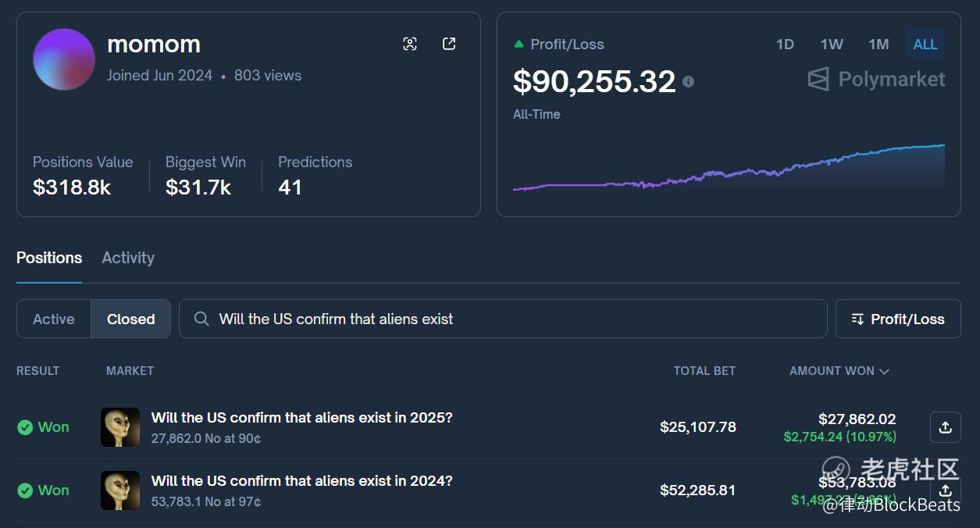Open the external link share icon
This screenshot has height=528, width=980.
pos(449,44)
